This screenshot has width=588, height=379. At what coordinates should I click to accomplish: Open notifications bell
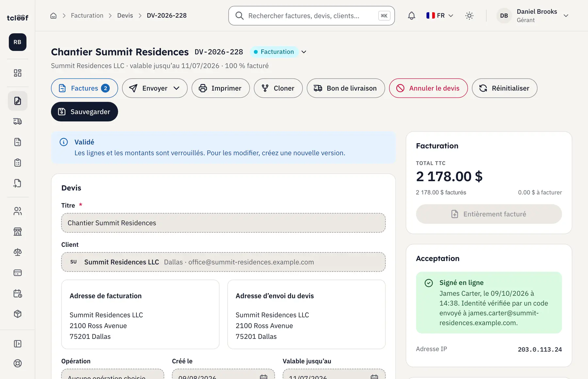[x=412, y=16]
